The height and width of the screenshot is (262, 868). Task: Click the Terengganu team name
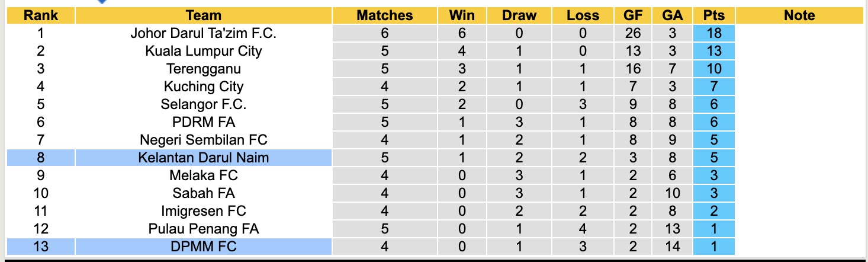tap(203, 69)
